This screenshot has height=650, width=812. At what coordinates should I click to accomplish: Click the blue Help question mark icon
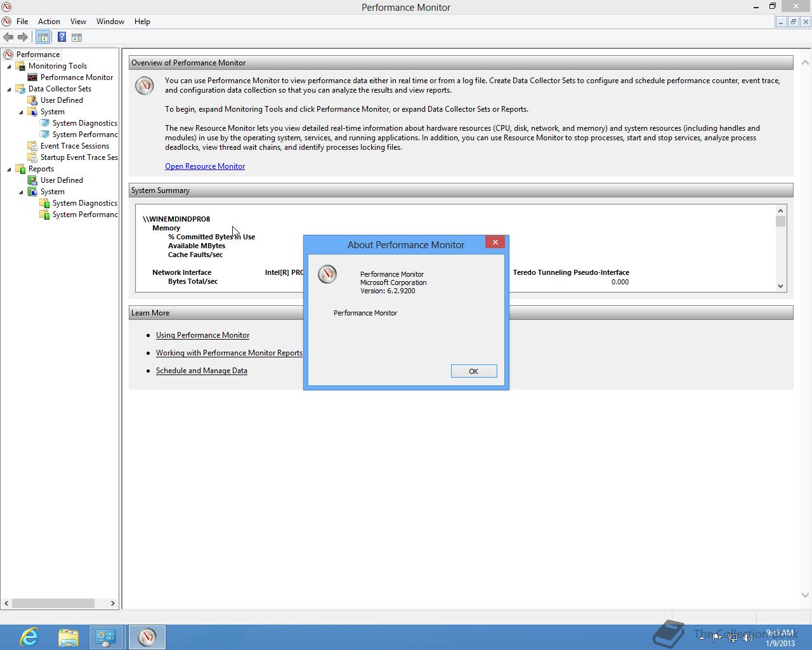click(x=62, y=37)
